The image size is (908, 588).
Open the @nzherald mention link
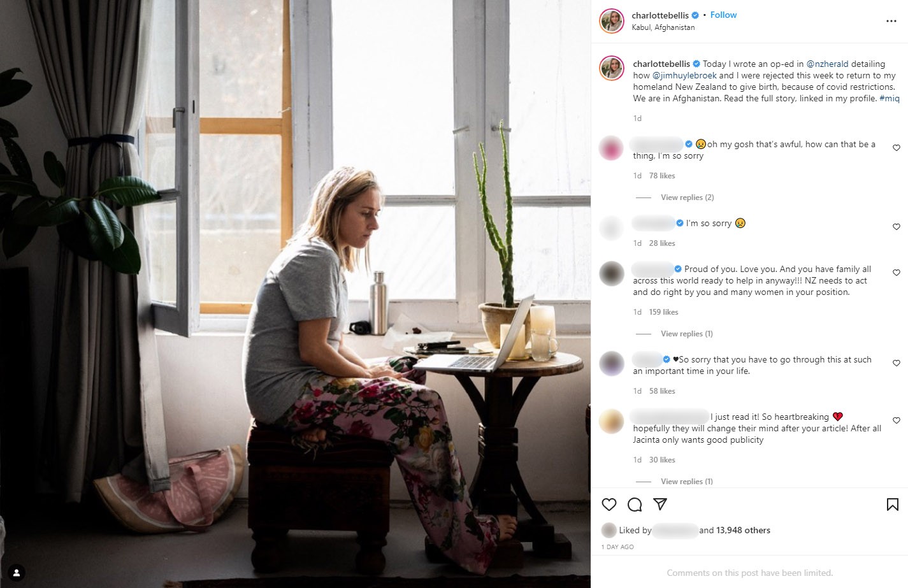tap(827, 64)
